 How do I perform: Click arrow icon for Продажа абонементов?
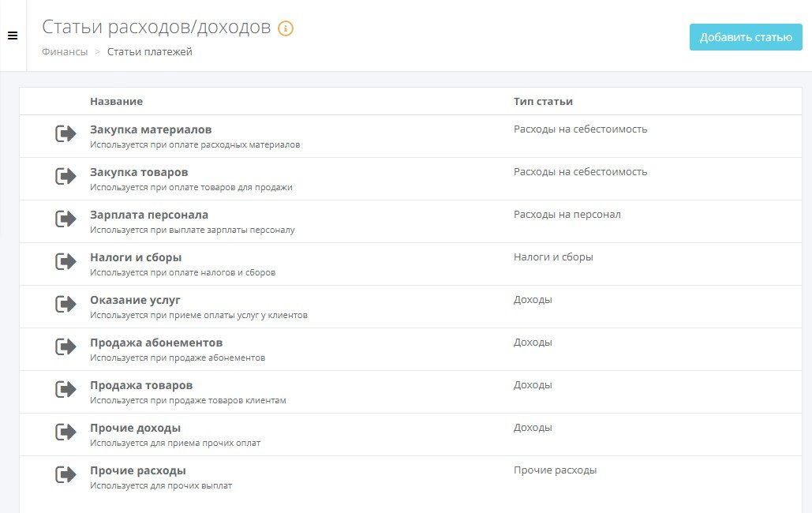pyautogui.click(x=65, y=346)
